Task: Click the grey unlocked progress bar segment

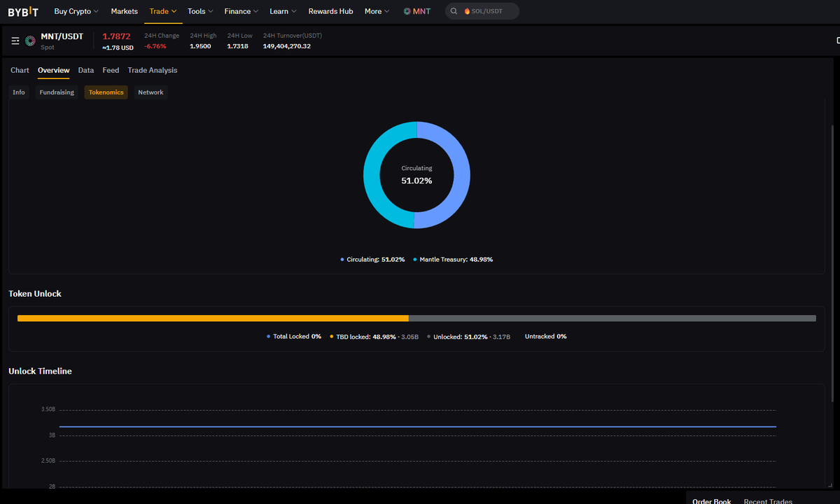Action: [x=612, y=318]
